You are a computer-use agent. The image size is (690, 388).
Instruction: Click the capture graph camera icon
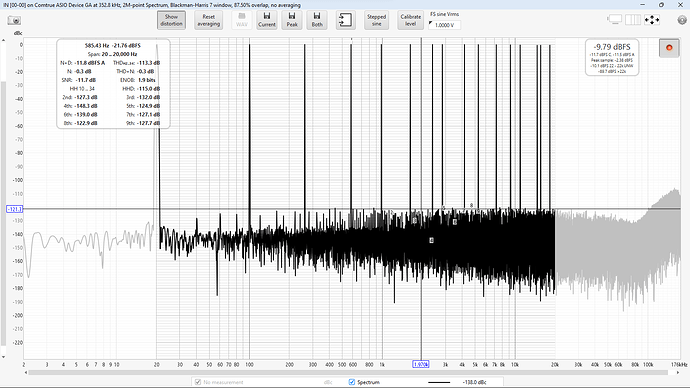14,20
